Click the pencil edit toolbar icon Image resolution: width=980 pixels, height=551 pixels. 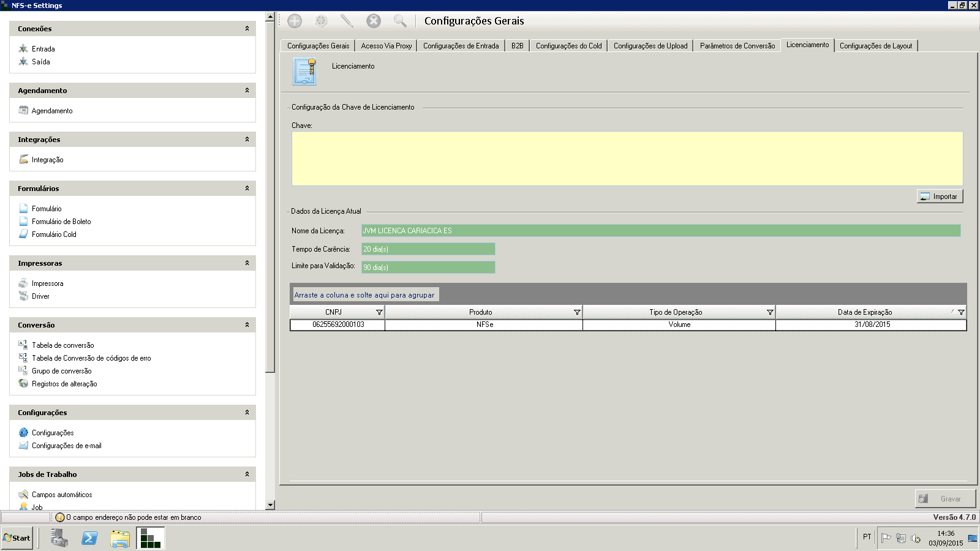tap(347, 21)
